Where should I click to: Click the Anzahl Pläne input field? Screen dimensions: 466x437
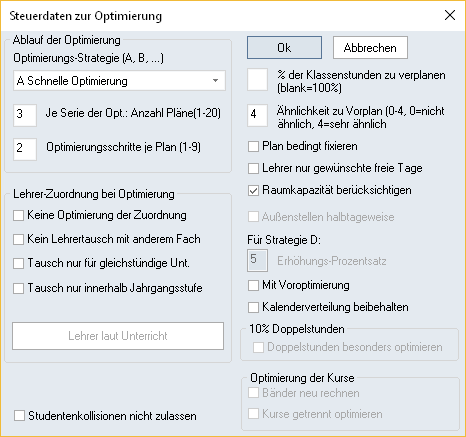coord(25,115)
